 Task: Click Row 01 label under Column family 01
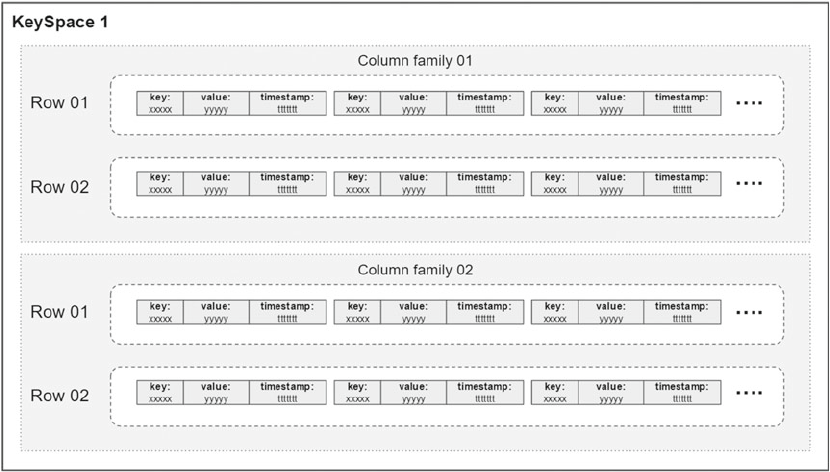click(x=59, y=103)
